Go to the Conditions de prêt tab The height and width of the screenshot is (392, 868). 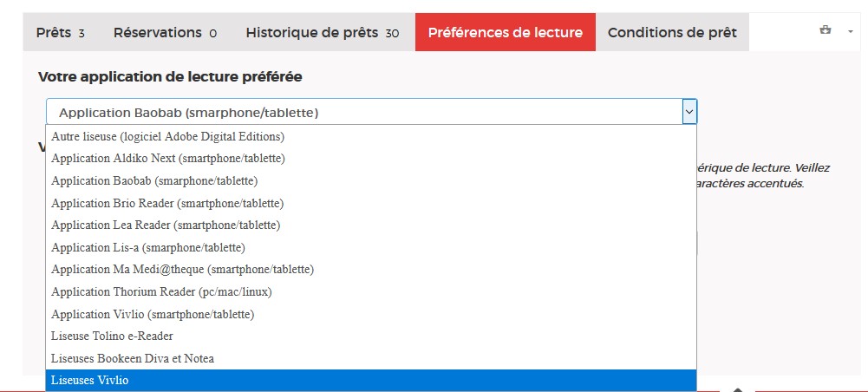(672, 33)
